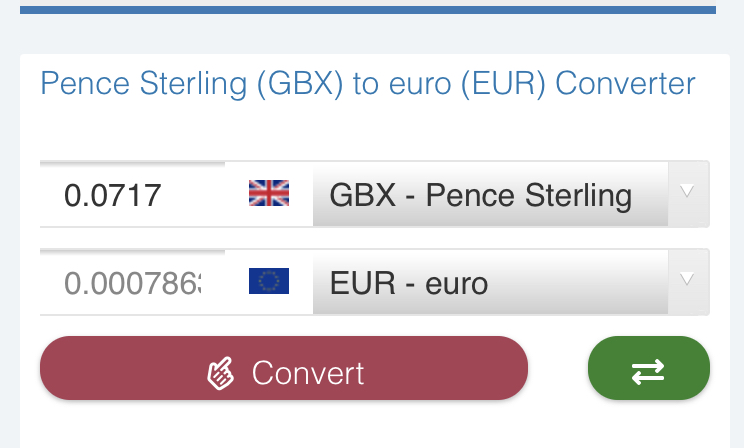Click the pointing hand icon on Convert

[x=220, y=373]
